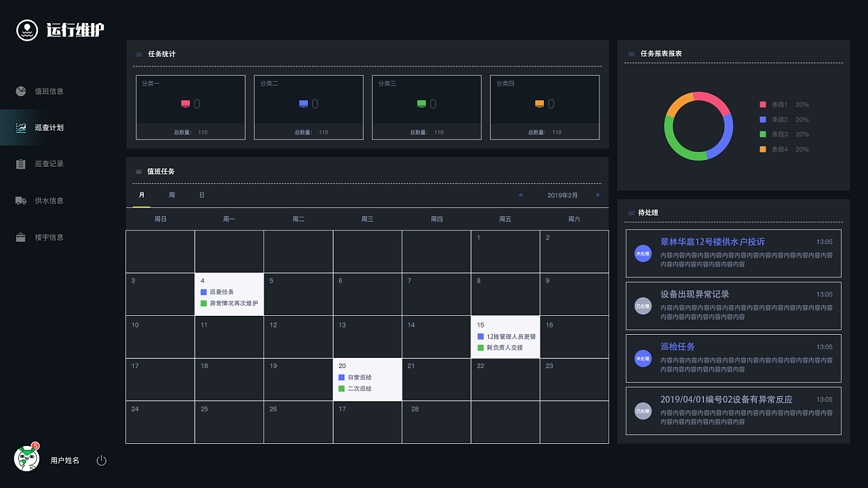Click 总数量 110 under 分类四

(x=545, y=132)
